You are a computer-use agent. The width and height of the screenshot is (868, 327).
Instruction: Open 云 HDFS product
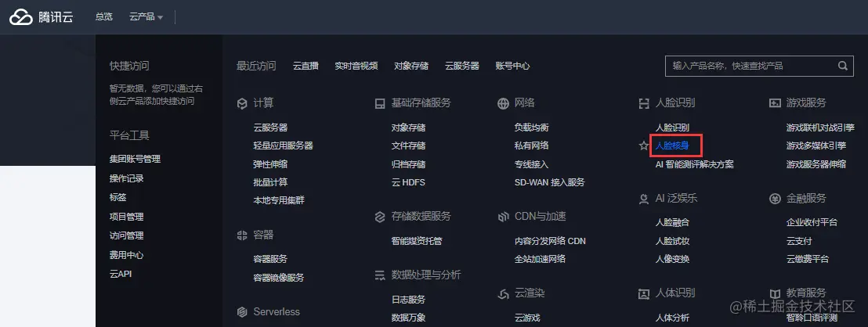tap(408, 182)
